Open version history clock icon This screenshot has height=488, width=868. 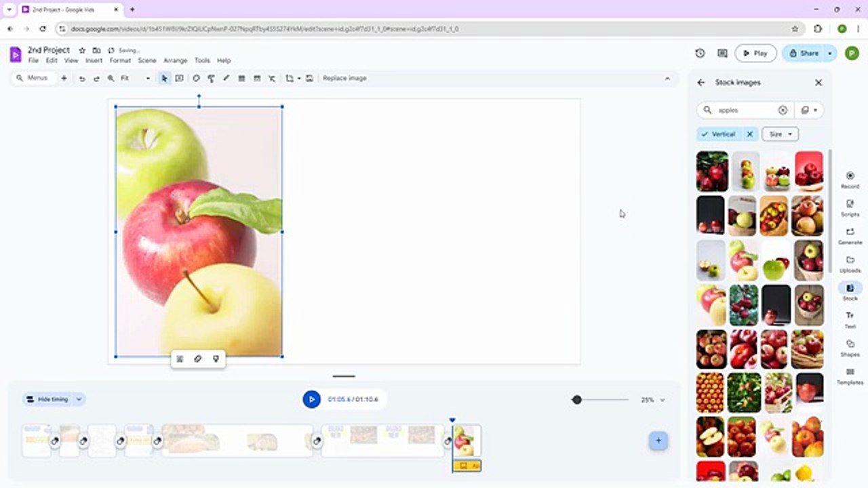point(700,53)
